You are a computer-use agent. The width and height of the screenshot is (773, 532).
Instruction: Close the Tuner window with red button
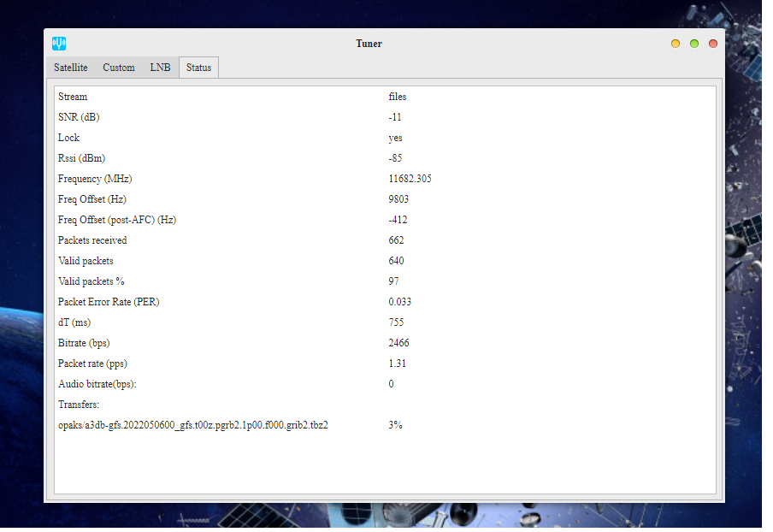713,44
